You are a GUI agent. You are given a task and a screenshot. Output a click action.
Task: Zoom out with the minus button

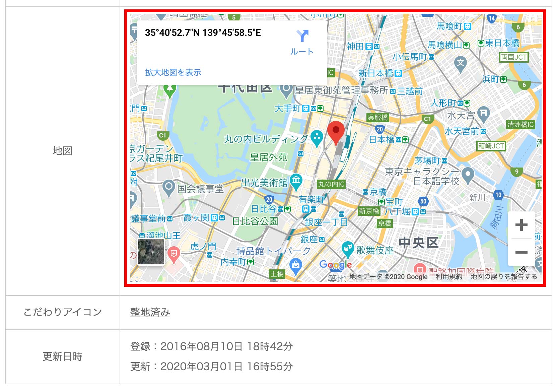pyautogui.click(x=521, y=252)
